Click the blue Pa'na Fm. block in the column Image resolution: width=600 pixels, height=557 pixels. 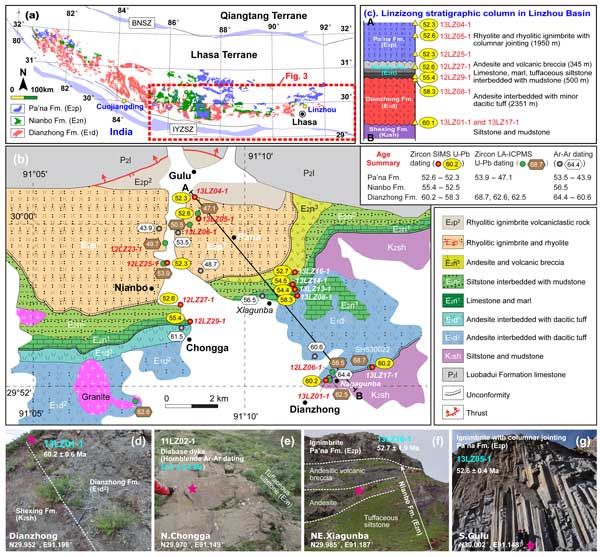coord(389,42)
